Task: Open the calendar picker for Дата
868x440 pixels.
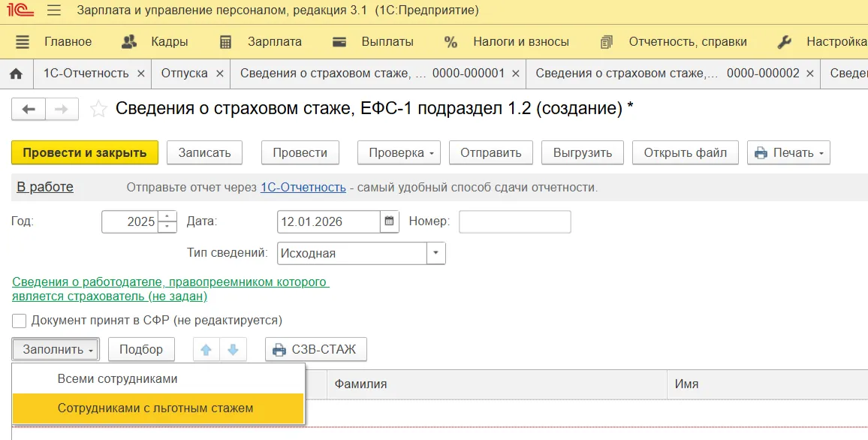Action: (x=390, y=222)
